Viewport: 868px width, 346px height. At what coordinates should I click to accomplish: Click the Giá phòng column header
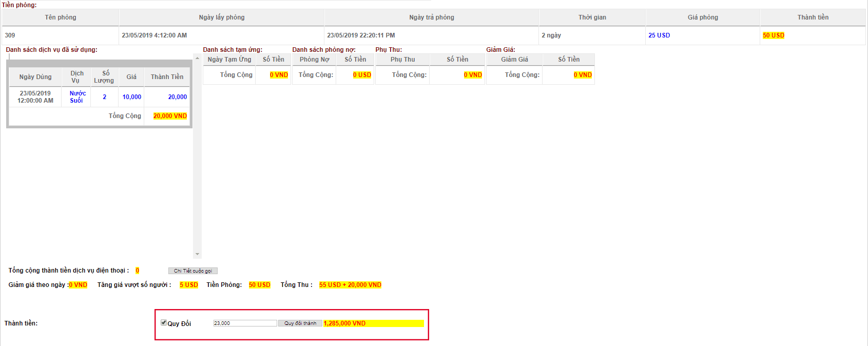(x=703, y=17)
